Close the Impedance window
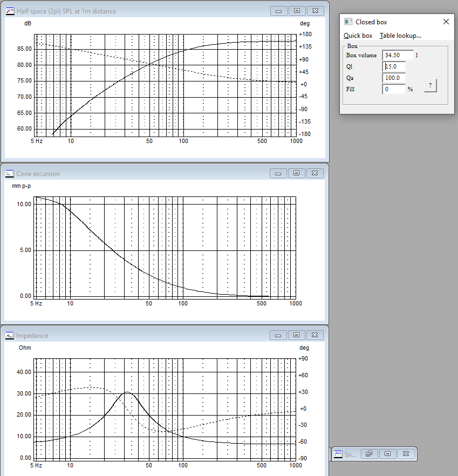458x476 pixels. [315, 335]
